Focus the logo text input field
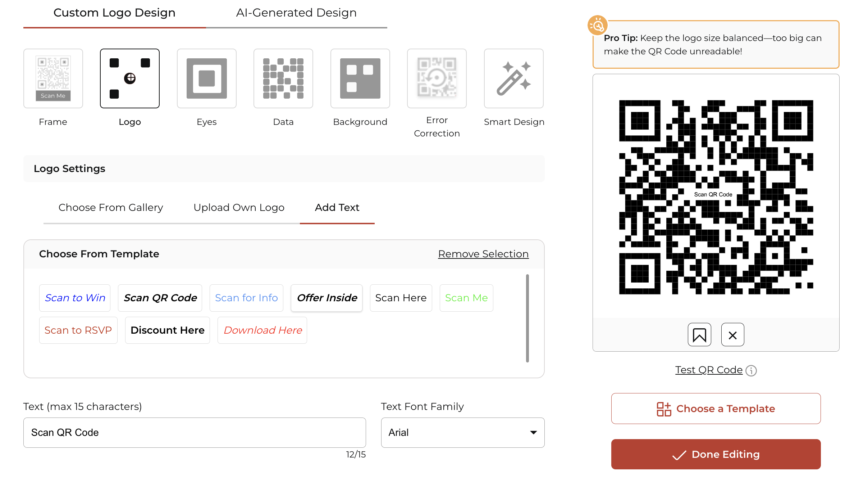868x478 pixels. 195,433
